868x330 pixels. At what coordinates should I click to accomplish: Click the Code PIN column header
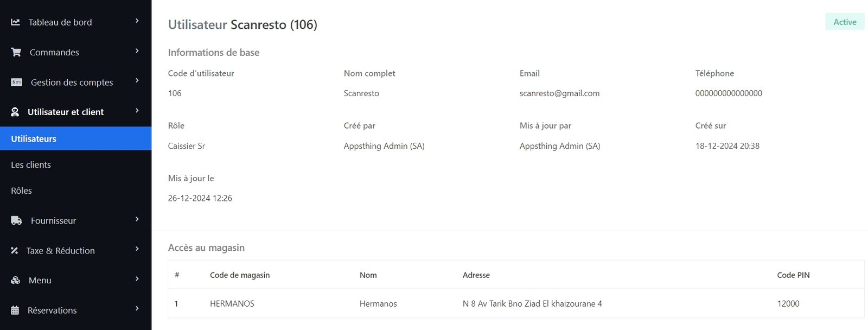click(x=793, y=275)
